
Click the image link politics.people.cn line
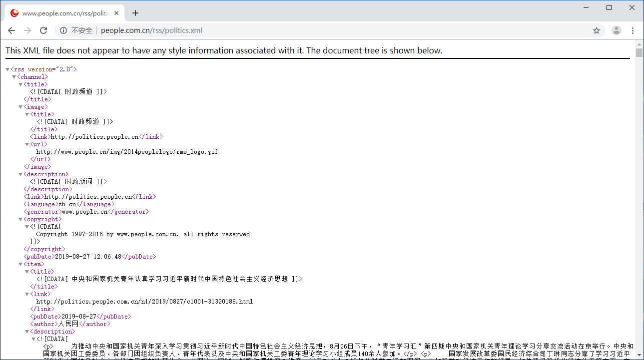96,137
